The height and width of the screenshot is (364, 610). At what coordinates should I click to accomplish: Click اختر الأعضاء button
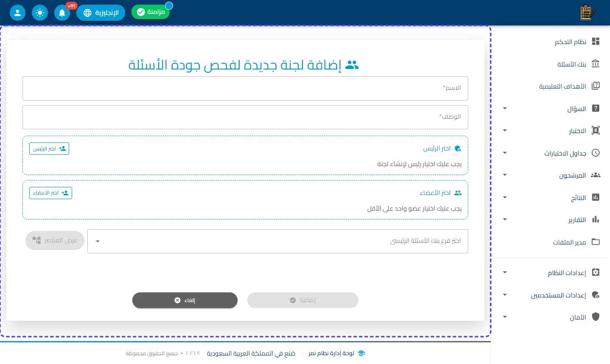pyautogui.click(x=50, y=193)
